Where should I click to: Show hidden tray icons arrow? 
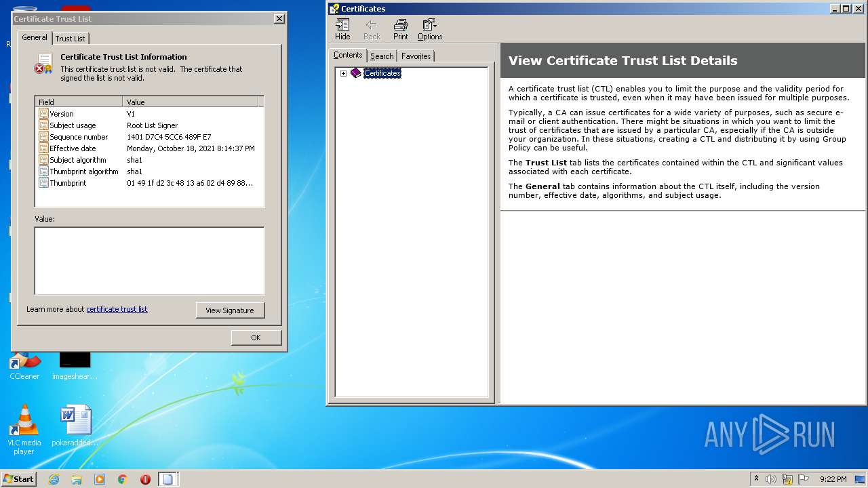[x=756, y=479]
